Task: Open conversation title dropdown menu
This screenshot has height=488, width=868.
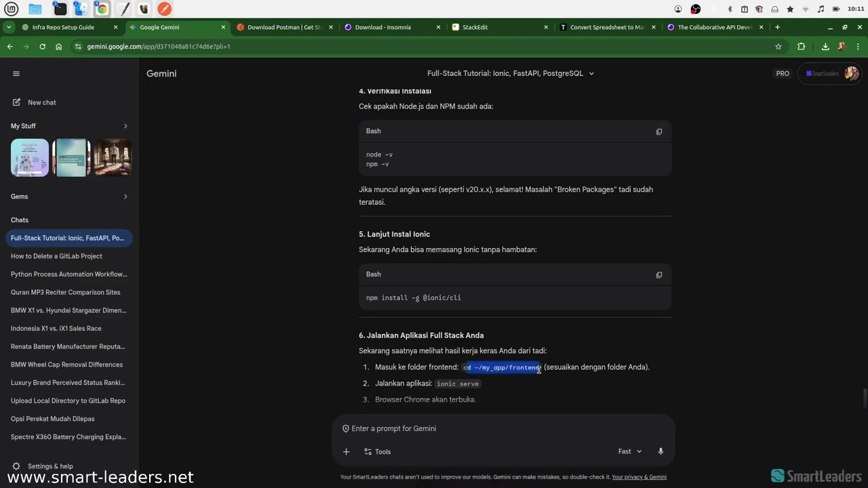Action: [591, 73]
